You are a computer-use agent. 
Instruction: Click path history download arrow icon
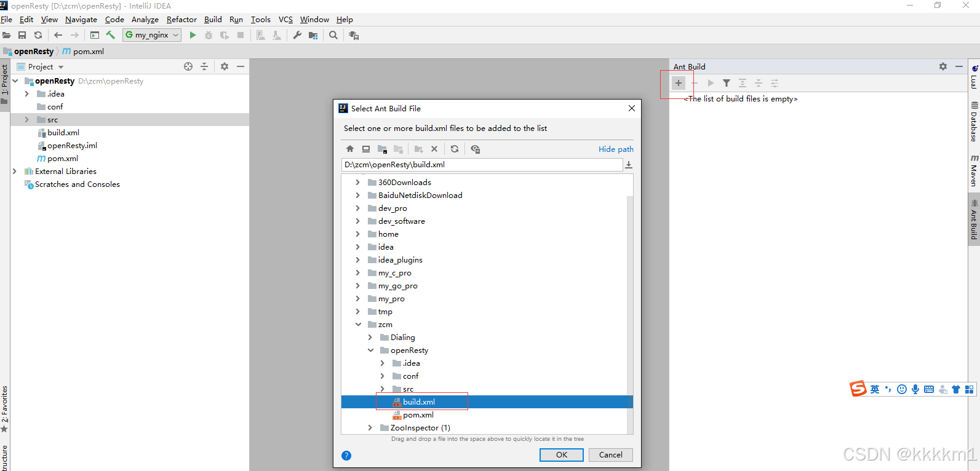tap(629, 165)
